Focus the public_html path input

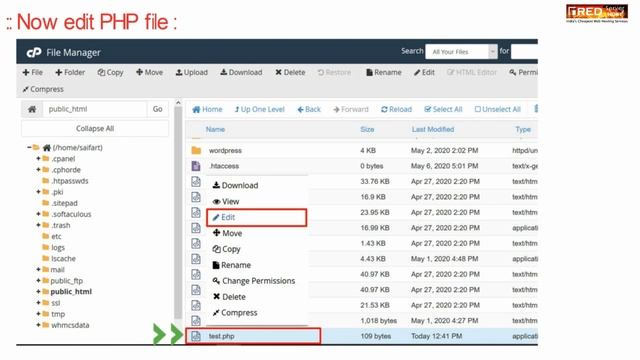[95, 109]
